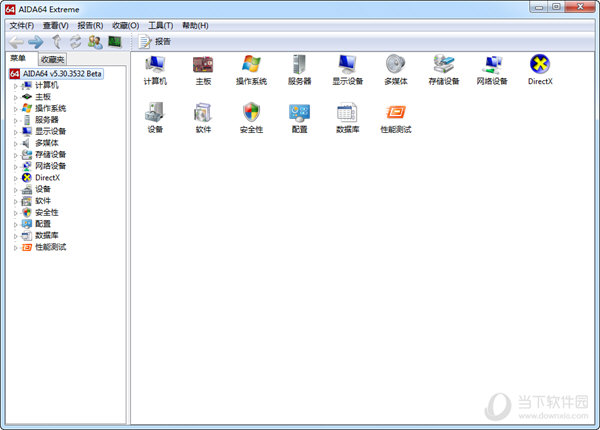Expand the 服务器 tree node
The width and height of the screenshot is (600, 430).
click(15, 120)
